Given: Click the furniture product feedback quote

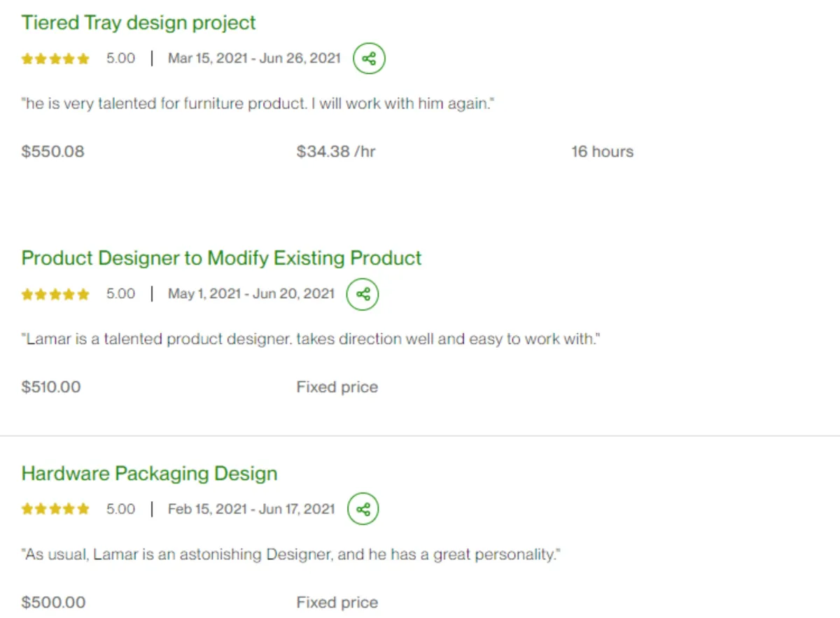Looking at the screenshot, I should click(258, 104).
